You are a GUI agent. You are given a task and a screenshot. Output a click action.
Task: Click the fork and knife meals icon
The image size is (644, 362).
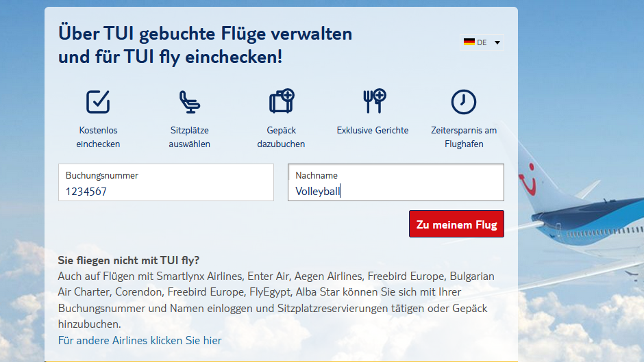pyautogui.click(x=374, y=101)
